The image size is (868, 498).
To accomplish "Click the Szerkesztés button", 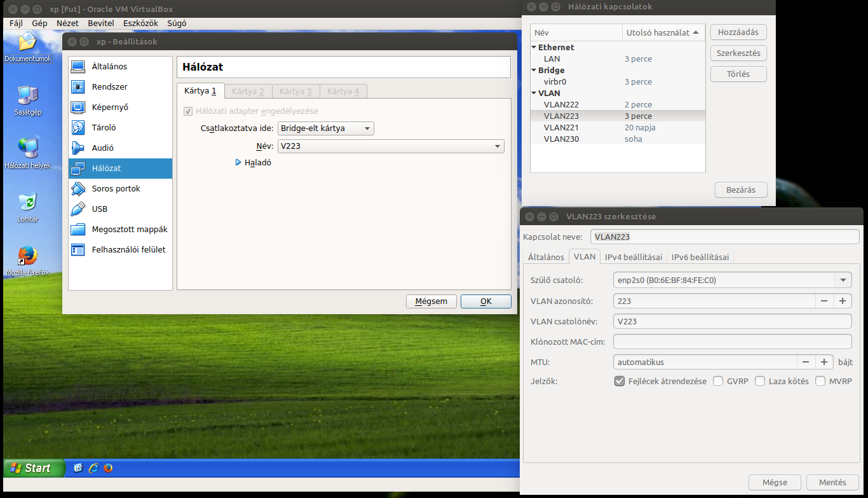I will click(x=738, y=53).
